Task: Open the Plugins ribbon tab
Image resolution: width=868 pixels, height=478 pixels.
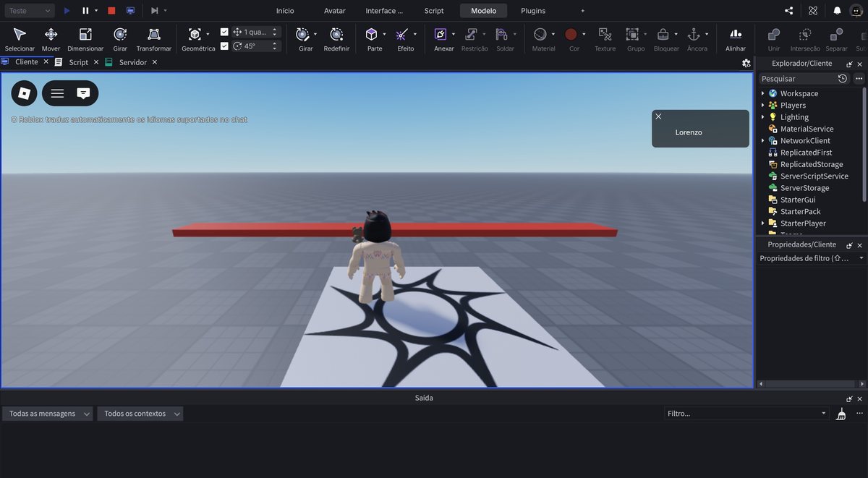Action: click(x=533, y=11)
